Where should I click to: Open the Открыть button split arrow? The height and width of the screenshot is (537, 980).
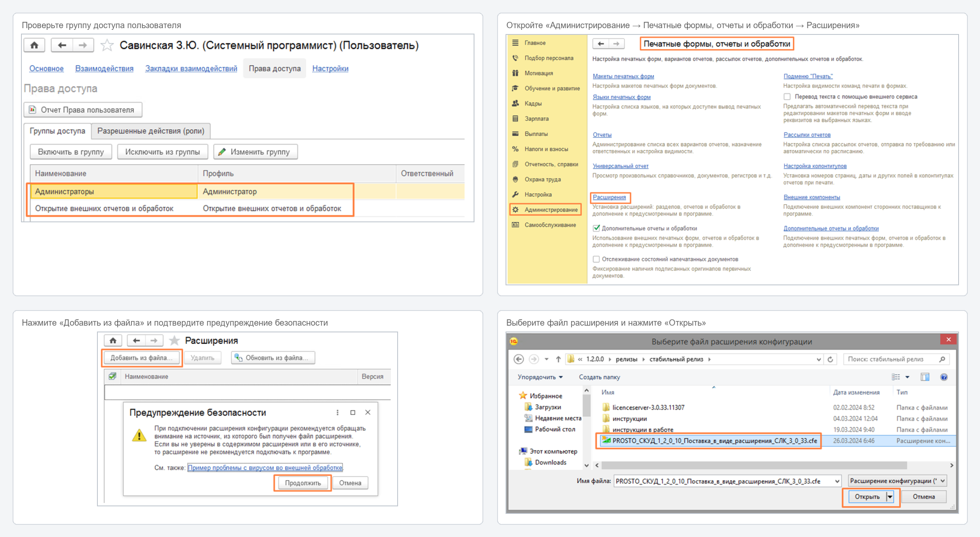(890, 497)
